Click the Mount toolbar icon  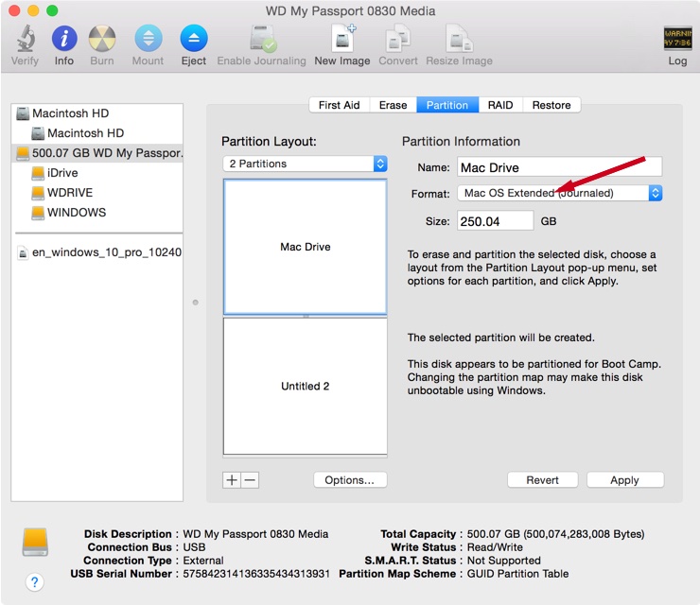click(x=149, y=39)
